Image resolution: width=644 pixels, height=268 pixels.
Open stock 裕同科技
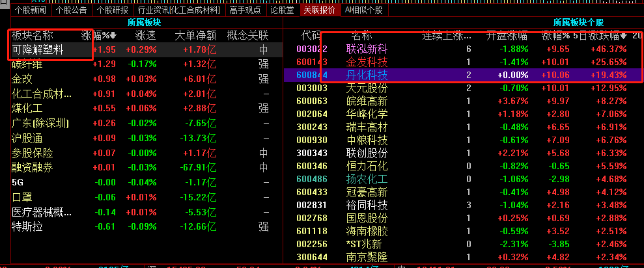[367, 205]
